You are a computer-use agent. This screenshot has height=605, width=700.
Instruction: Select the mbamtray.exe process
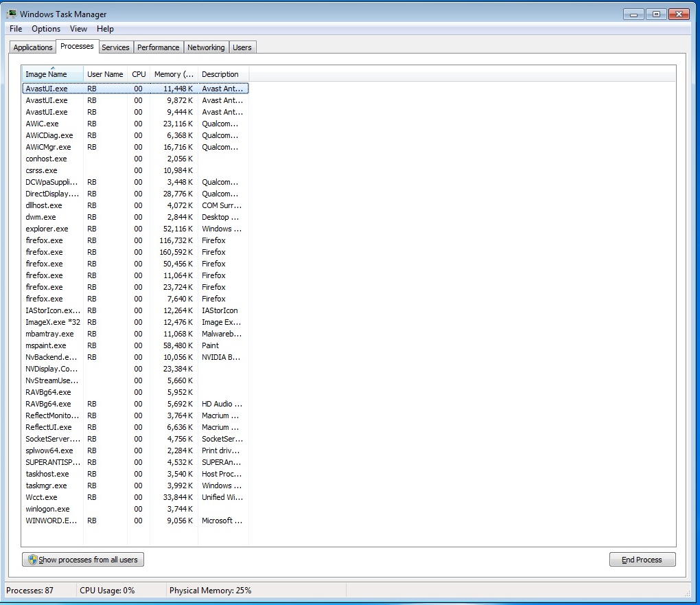135,334
